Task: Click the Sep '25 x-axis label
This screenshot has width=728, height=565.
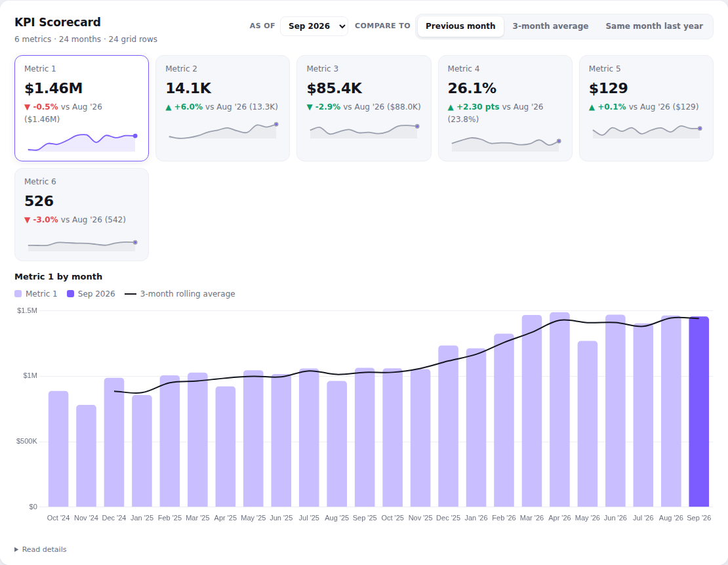Action: [365, 518]
